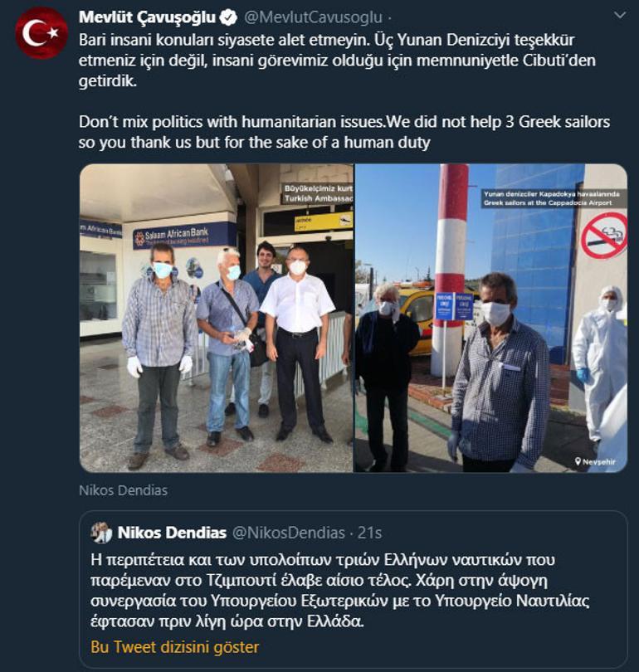
Task: Click the no-smoking sign in right photo
Action: tap(605, 236)
